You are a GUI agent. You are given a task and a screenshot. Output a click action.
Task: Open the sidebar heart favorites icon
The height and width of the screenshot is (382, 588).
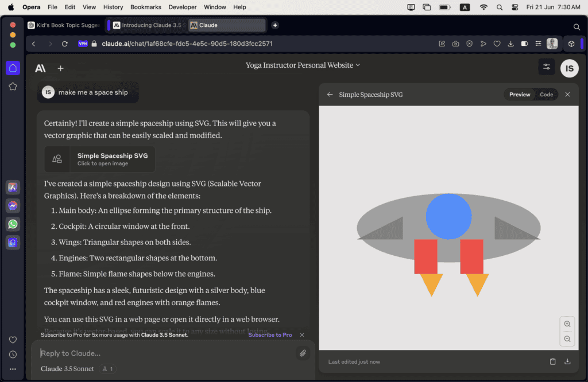[13, 340]
